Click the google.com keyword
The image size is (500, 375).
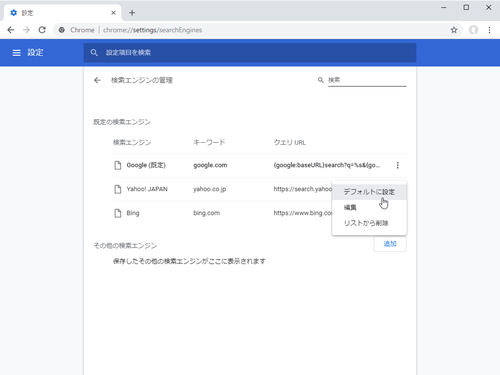pyautogui.click(x=210, y=165)
